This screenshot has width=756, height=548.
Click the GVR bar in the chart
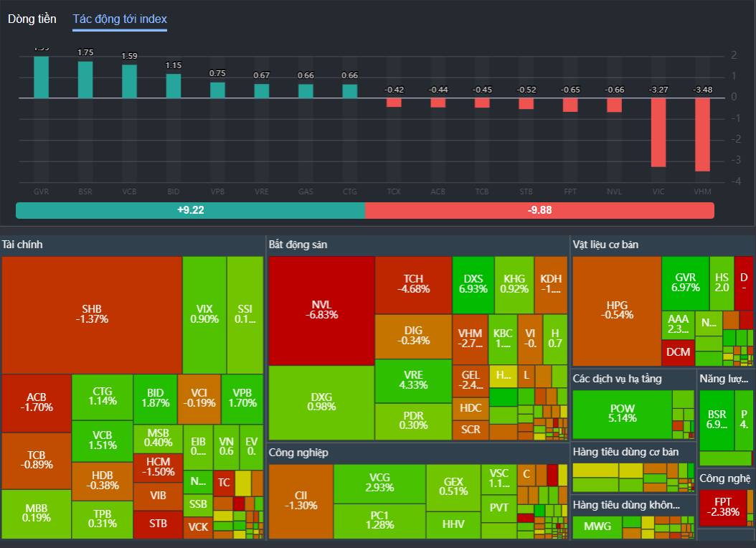[x=41, y=77]
